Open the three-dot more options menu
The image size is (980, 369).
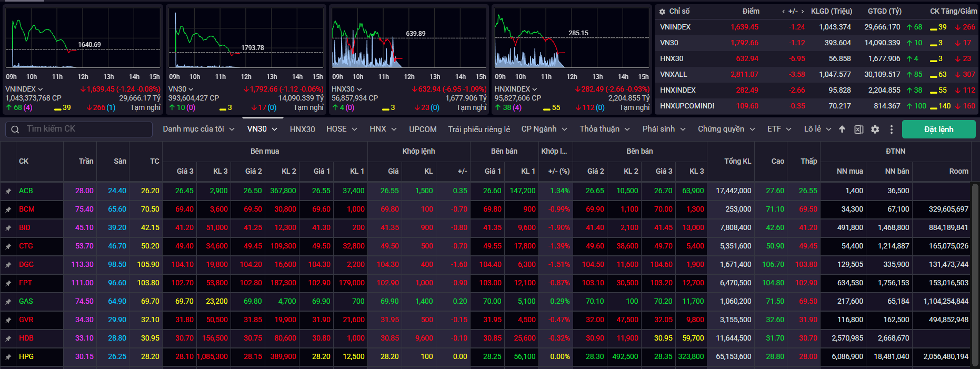891,129
